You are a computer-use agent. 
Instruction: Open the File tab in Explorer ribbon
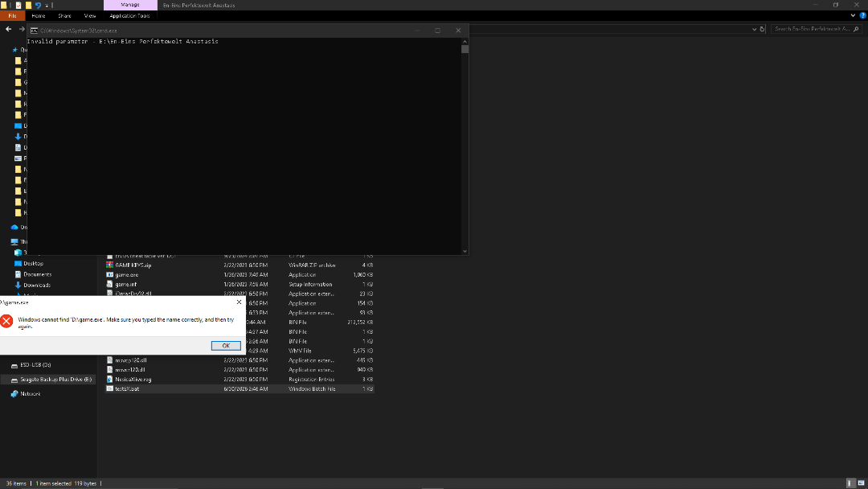[x=12, y=15]
